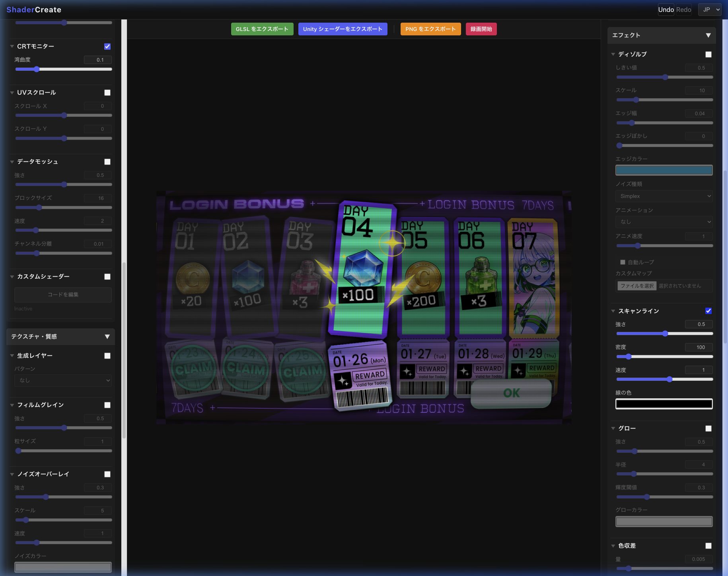This screenshot has height=576, width=728.
Task: Enable the UVスクロール effect checkbox
Action: point(107,93)
